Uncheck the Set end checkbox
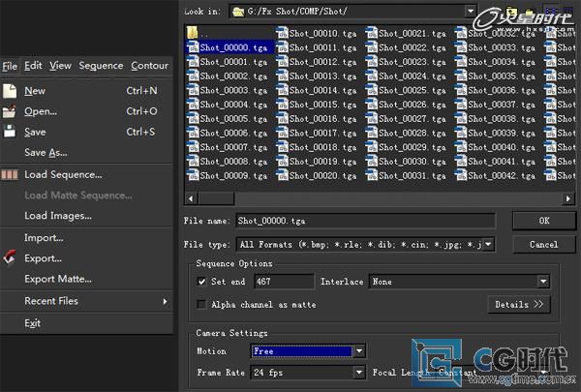The image size is (581, 392). [x=201, y=282]
